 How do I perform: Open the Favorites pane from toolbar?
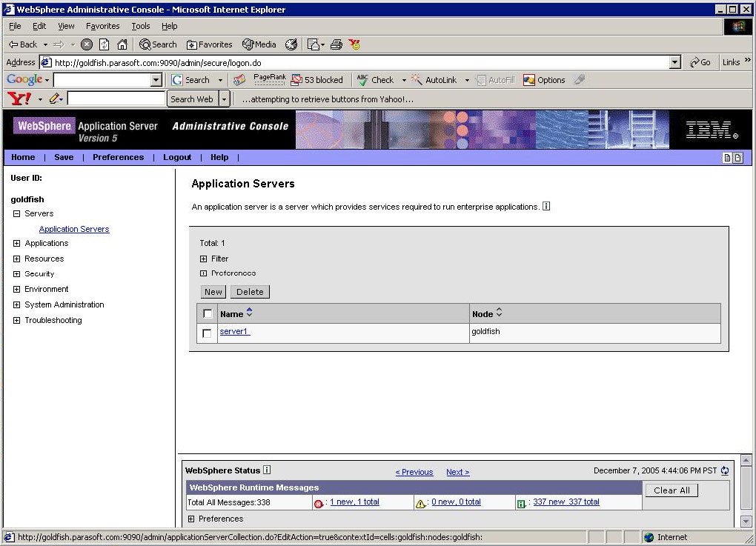pyautogui.click(x=209, y=44)
